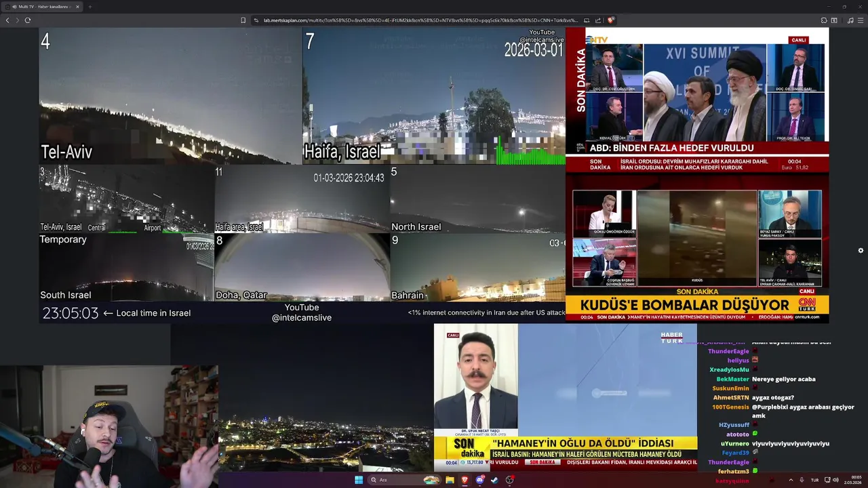Viewport: 868px width, 488px height.
Task: Click chat username BekMaster
Action: coord(732,379)
